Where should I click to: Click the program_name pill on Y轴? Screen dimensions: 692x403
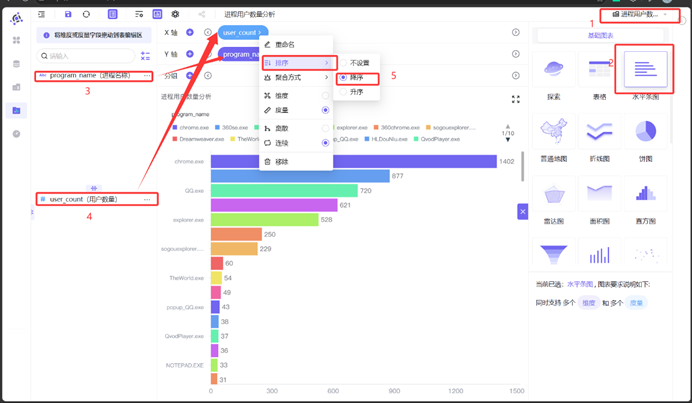240,54
